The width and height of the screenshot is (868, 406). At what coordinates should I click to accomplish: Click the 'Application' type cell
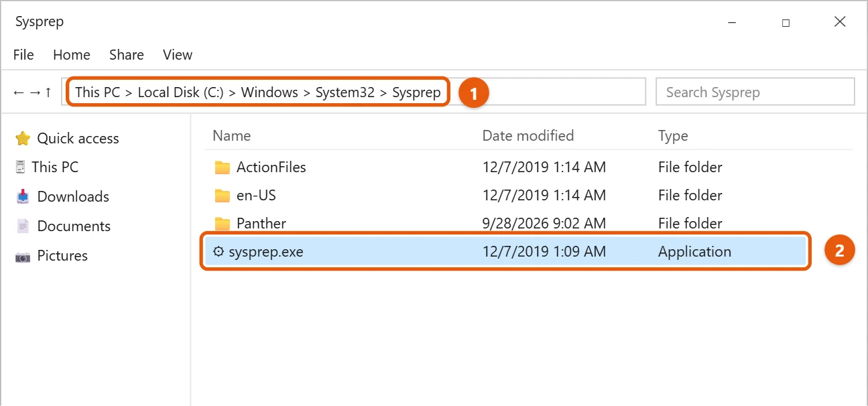(x=694, y=251)
